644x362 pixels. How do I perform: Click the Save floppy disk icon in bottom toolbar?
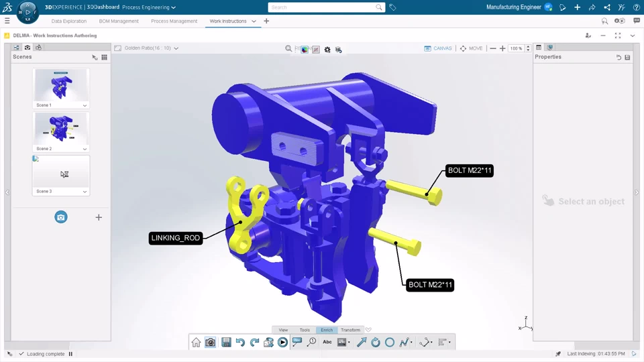tap(226, 343)
